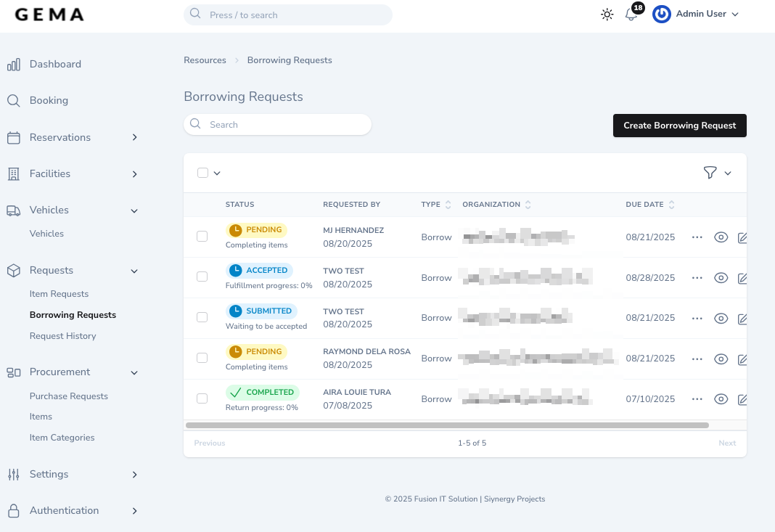775x532 pixels.
Task: Tick the select-all checkbox in table header
Action: pos(203,173)
